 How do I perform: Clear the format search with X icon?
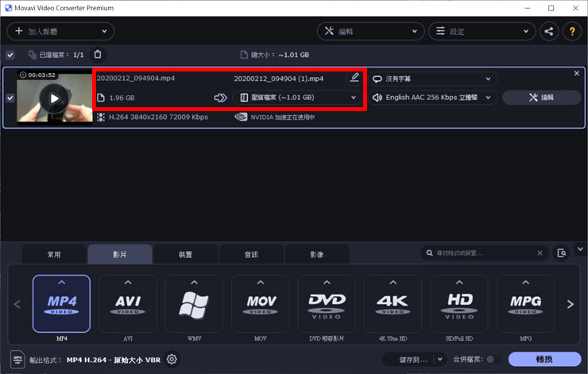tap(540, 253)
